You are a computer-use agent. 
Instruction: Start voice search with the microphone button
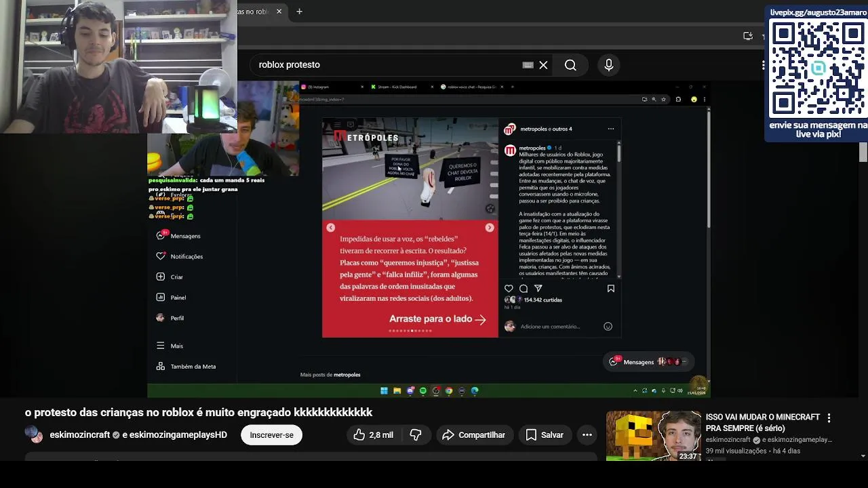point(609,65)
